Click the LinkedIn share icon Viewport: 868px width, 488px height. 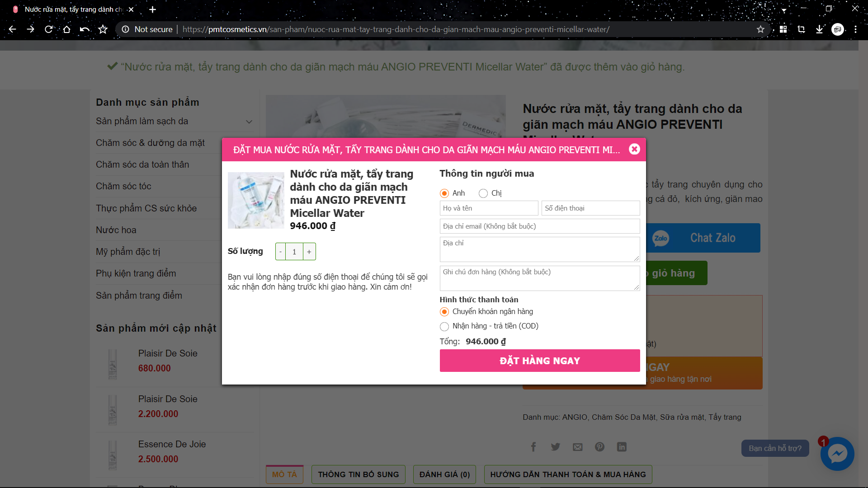point(622,447)
